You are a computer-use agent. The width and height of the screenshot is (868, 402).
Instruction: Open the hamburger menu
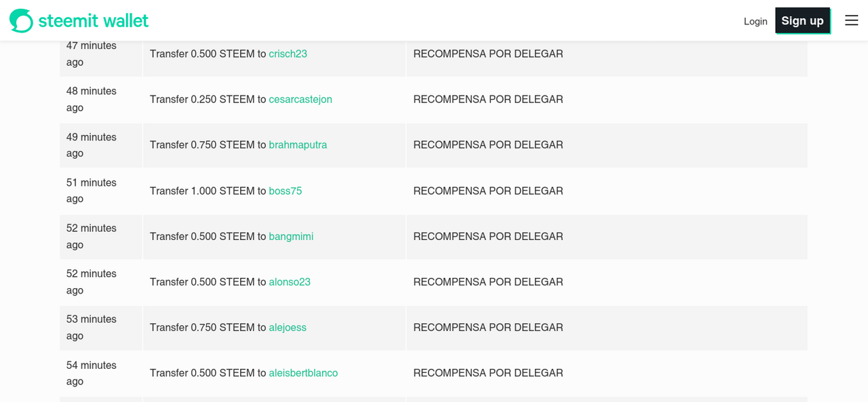coord(851,21)
